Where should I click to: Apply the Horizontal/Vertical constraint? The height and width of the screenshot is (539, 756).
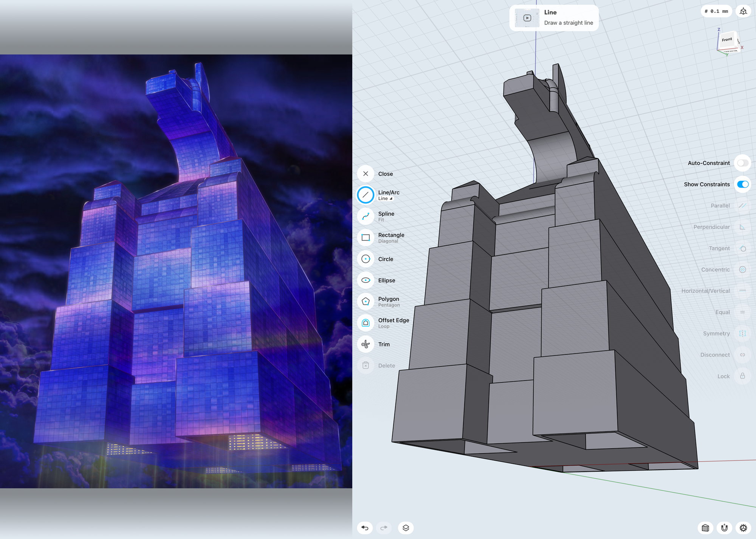click(x=742, y=291)
